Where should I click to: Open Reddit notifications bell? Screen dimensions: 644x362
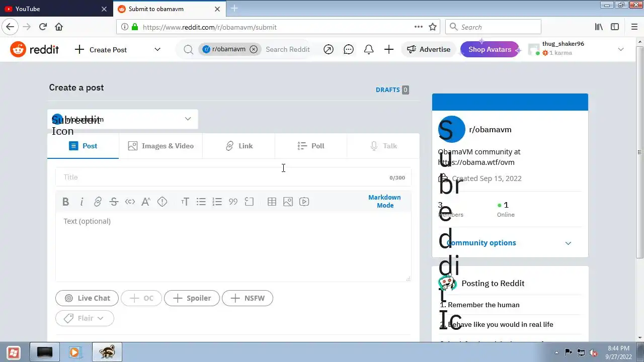[369, 49]
